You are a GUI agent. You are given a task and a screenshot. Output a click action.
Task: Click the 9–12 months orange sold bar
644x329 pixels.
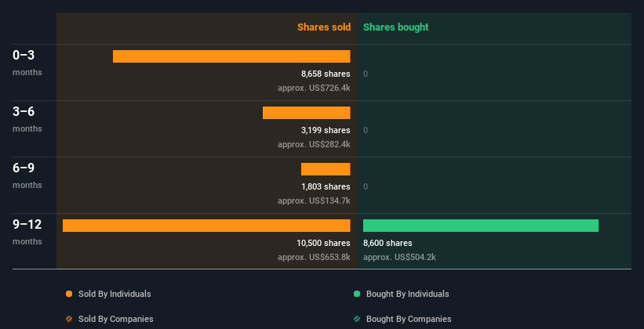[206, 226]
